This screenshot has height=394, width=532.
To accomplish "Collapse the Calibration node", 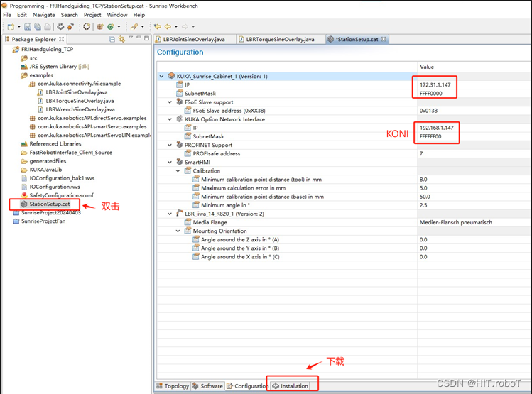I will coord(178,171).
